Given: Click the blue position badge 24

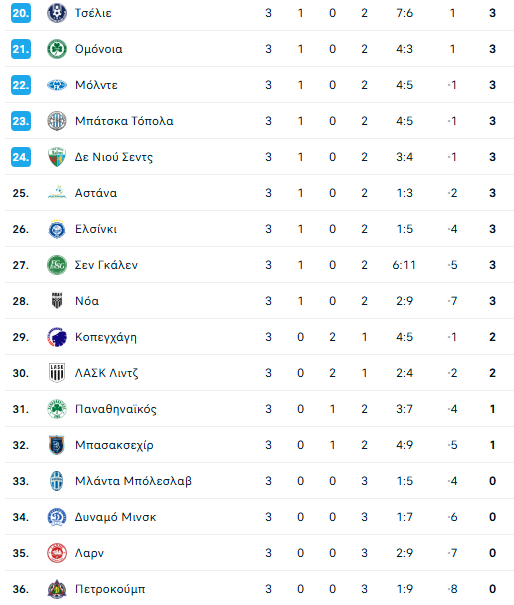Looking at the screenshot, I should pos(21,157).
